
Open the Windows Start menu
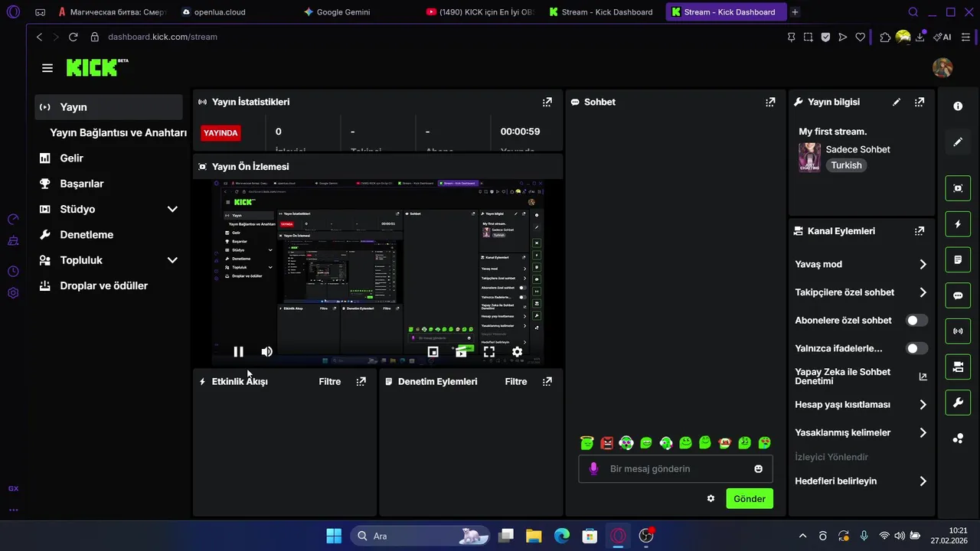click(x=334, y=536)
